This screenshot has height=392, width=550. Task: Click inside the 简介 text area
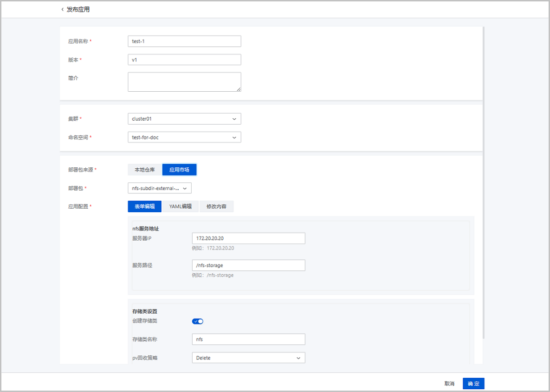tap(184, 82)
